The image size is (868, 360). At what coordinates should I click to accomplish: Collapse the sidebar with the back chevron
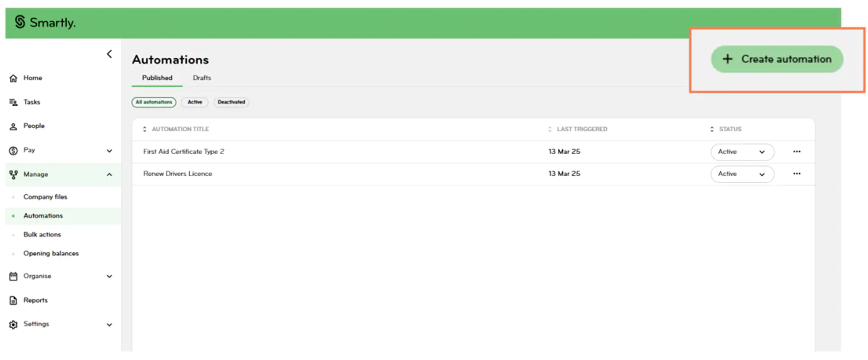coord(109,54)
